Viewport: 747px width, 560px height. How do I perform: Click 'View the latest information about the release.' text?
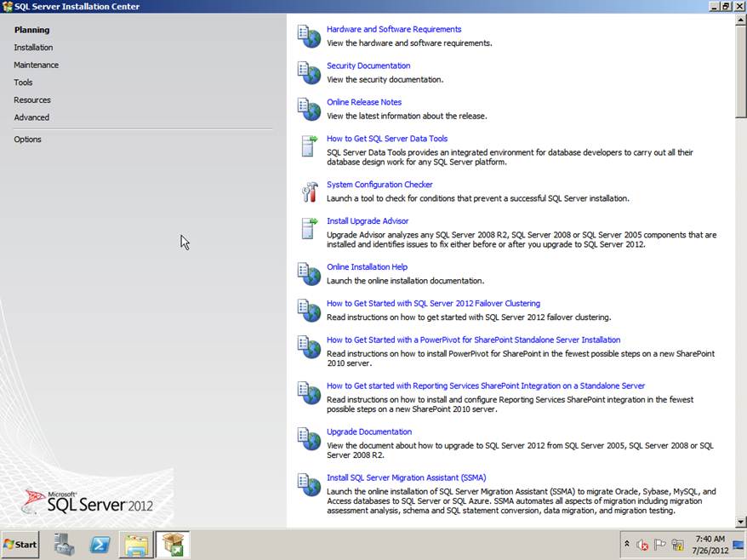(407, 117)
